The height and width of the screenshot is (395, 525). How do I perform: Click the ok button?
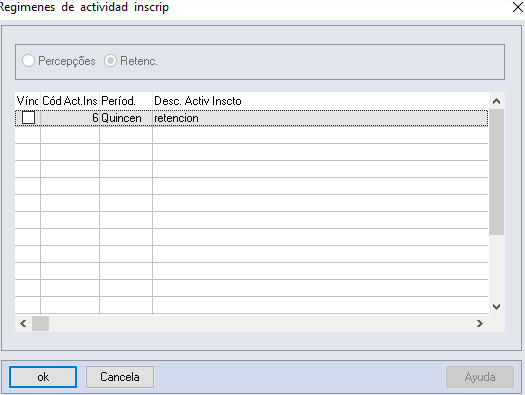(43, 377)
